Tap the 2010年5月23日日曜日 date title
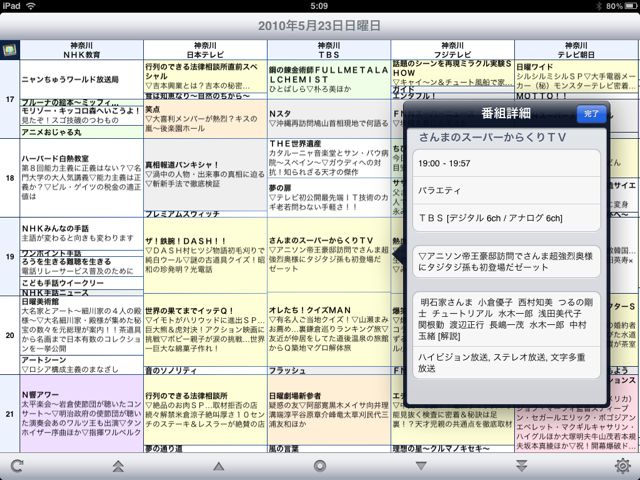 (x=319, y=26)
